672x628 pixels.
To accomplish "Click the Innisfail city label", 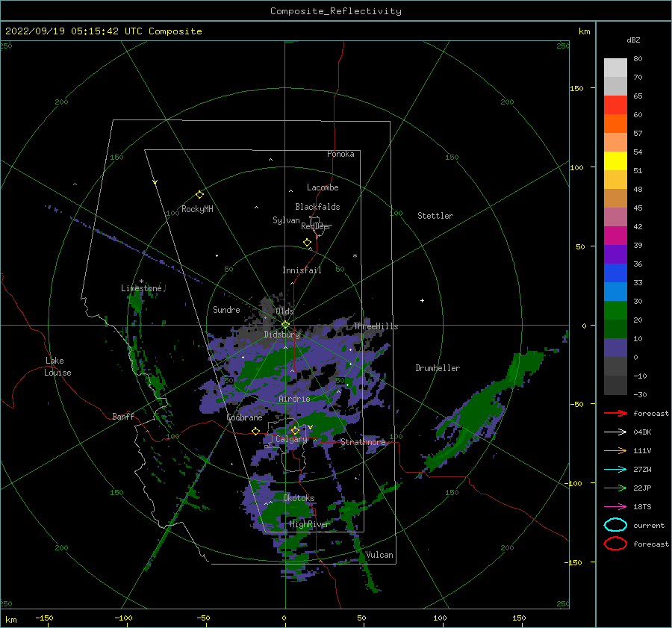I will [x=302, y=270].
